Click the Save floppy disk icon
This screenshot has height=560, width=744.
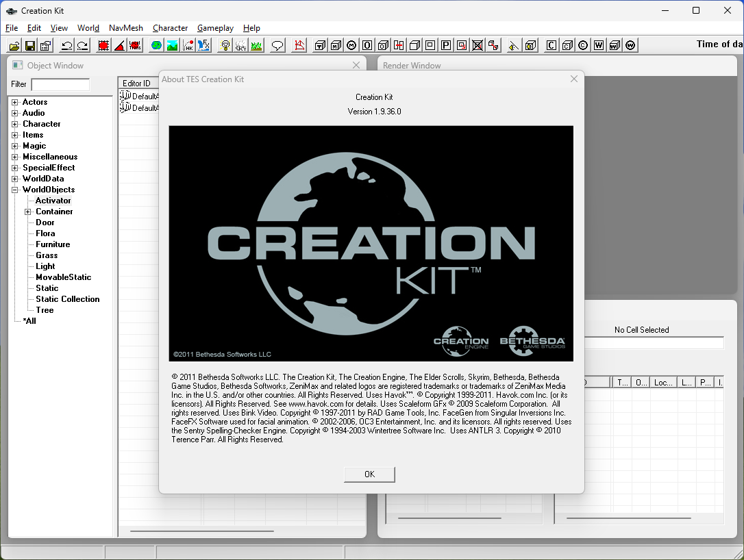click(x=30, y=45)
